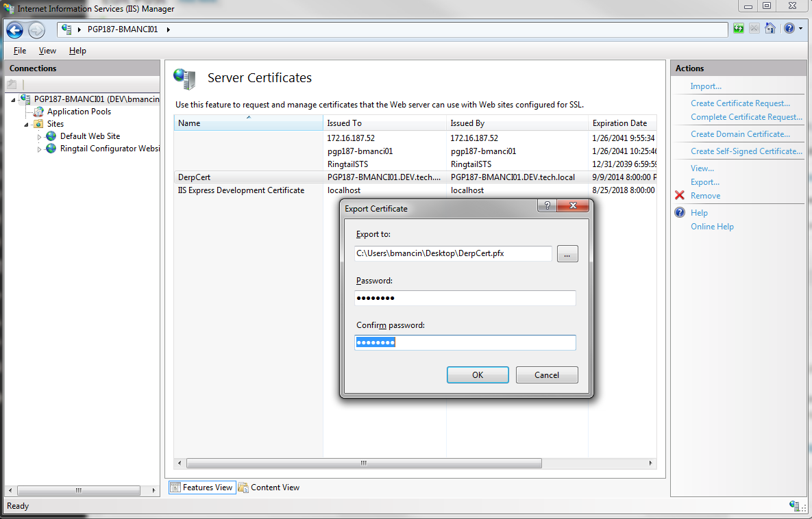Click Create Certificate Request... link
The height and width of the screenshot is (519, 812).
[x=741, y=103]
